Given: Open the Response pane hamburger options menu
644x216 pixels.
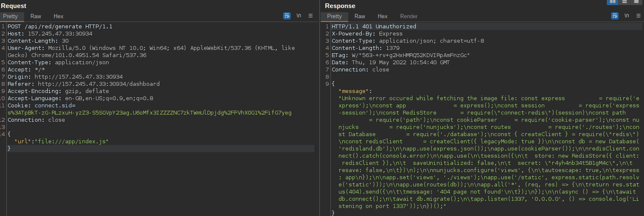Looking at the screenshot, I should (x=639, y=16).
